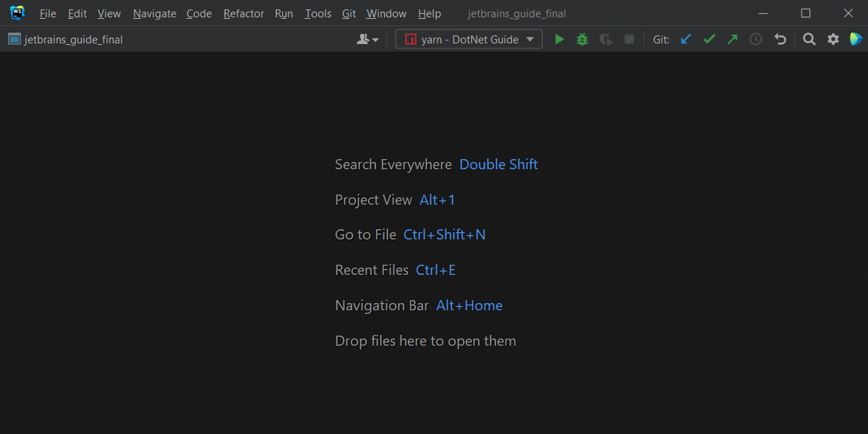Open Go to File shortcut link
Image resolution: width=868 pixels, height=434 pixels.
444,234
